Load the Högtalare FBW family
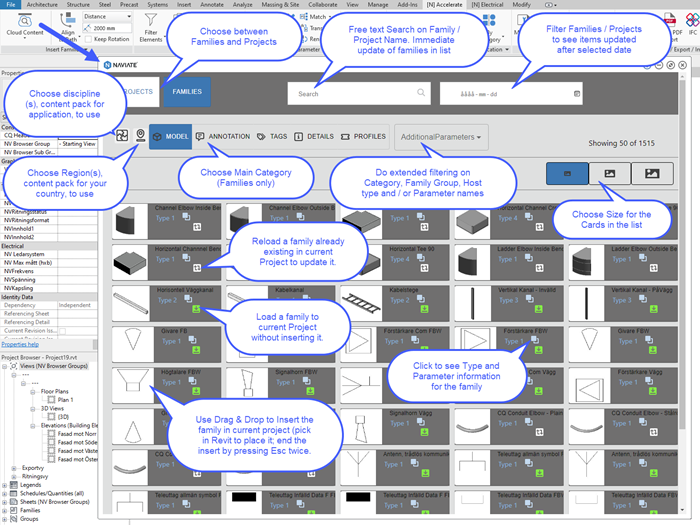Screen dimensions: 700x525 coord(196,391)
